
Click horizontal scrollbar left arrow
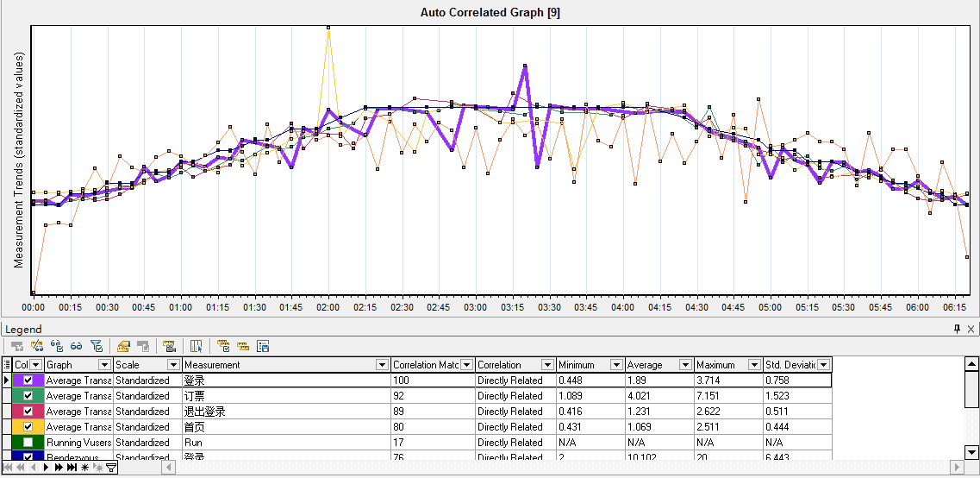coord(167,468)
